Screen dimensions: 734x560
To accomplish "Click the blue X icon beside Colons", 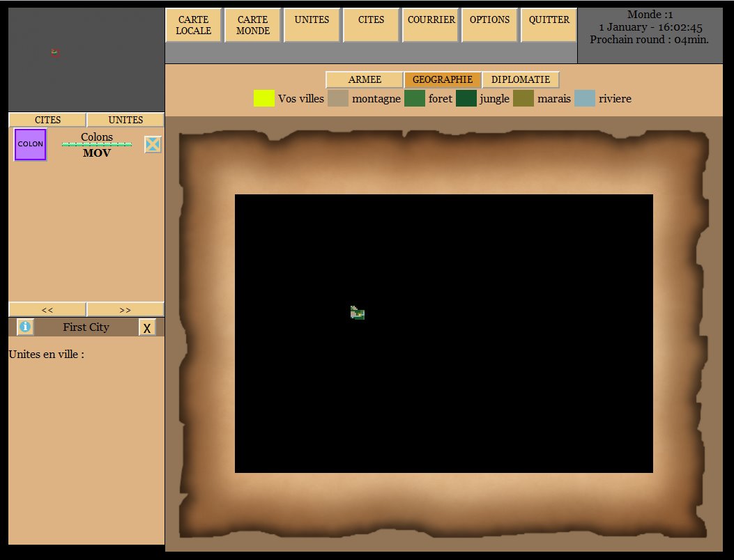I will 153,145.
